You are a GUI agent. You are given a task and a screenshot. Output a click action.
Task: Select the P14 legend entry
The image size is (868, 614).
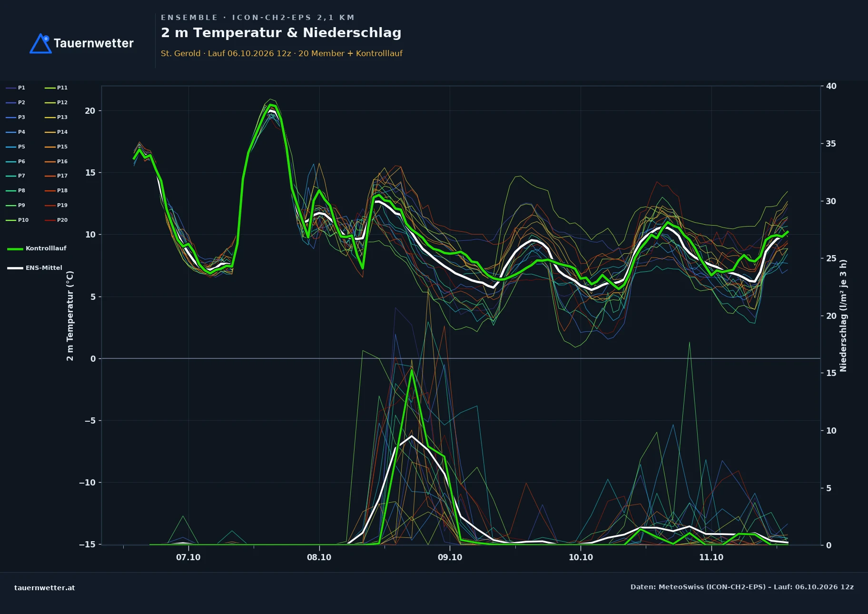point(56,132)
